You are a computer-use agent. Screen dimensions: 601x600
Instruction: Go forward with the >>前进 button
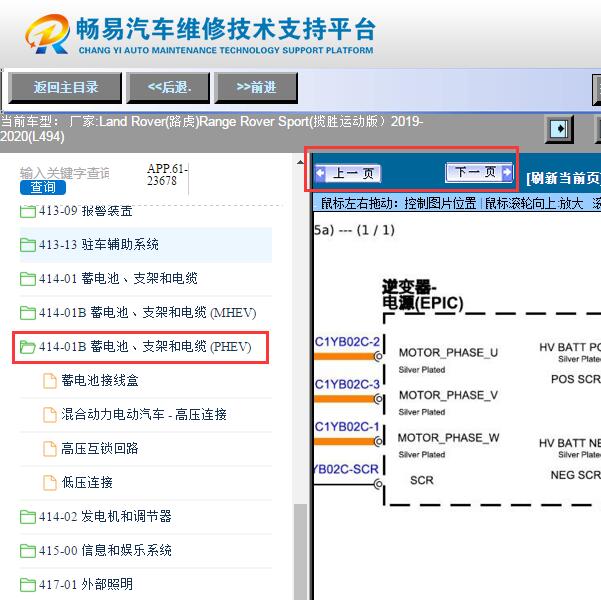256,88
